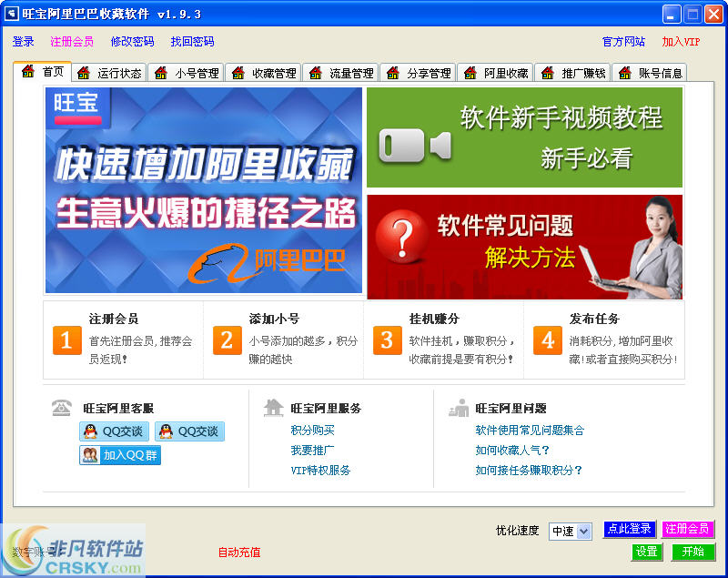Image resolution: width=728 pixels, height=578 pixels.
Task: Click the red 加入VIP link
Action: (681, 42)
